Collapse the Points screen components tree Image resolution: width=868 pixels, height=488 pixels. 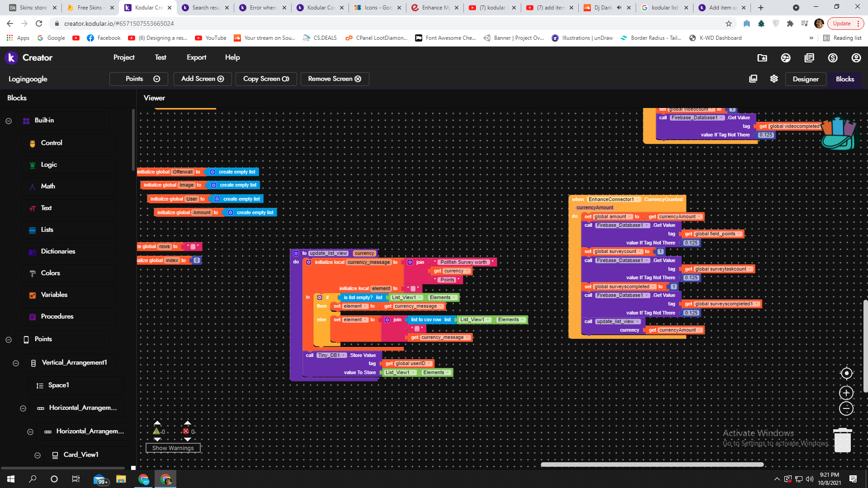tap(9, 340)
